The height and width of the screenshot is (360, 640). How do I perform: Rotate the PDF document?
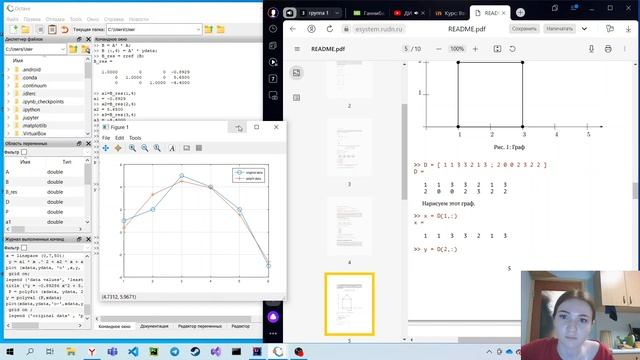coord(512,49)
